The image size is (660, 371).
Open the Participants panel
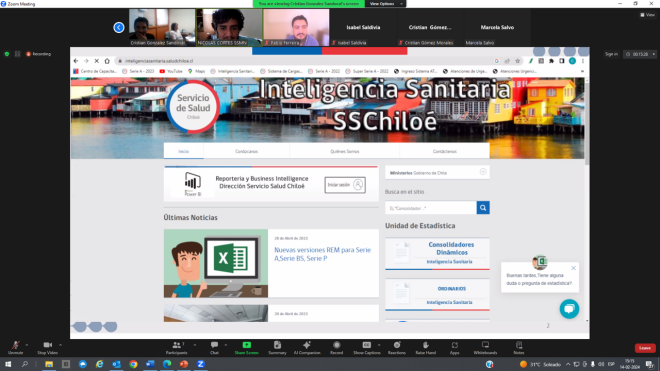pos(176,347)
